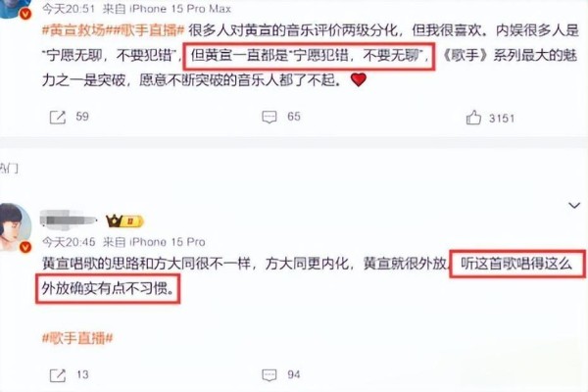Open the #黄宣救场# hashtag
Image resolution: width=588 pixels, height=392 pixels.
[x=74, y=30]
